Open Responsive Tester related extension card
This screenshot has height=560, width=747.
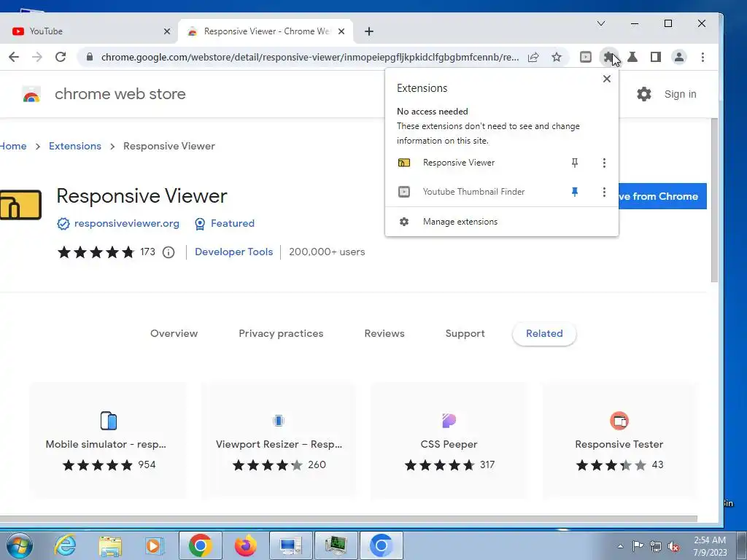[x=619, y=440]
